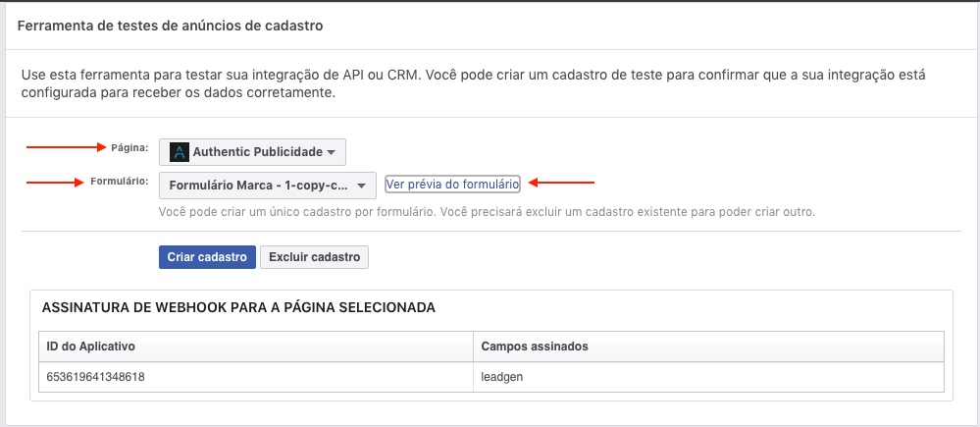This screenshot has height=427, width=980.
Task: Select the Formulário field label
Action: tap(119, 182)
